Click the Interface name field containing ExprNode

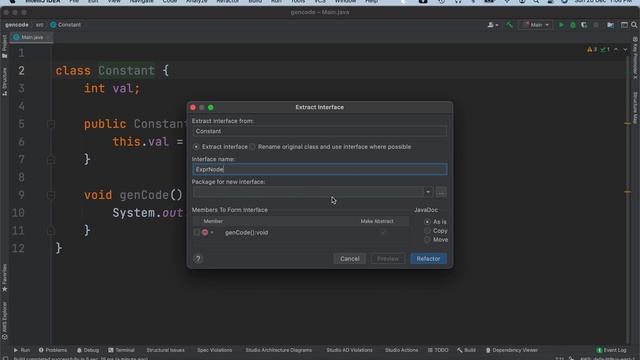pyautogui.click(x=320, y=169)
